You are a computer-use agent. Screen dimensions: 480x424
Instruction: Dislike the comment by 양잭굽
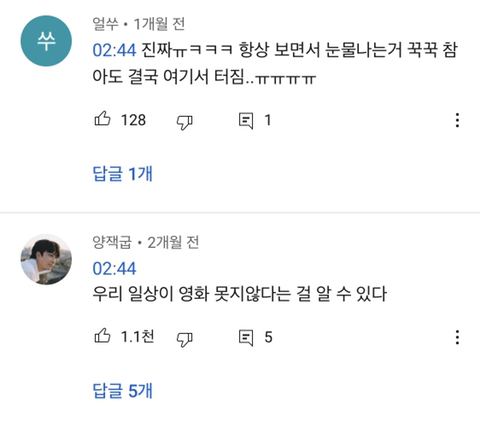coord(184,339)
